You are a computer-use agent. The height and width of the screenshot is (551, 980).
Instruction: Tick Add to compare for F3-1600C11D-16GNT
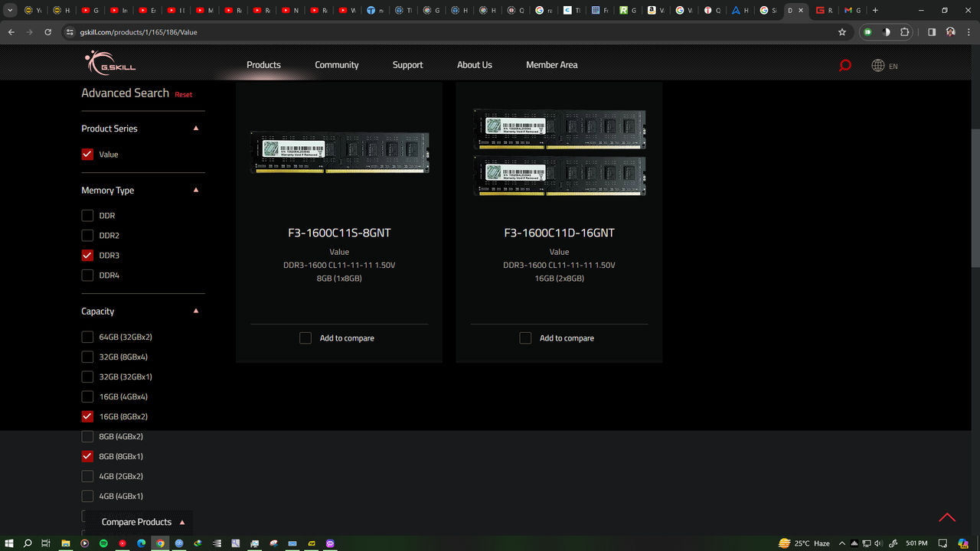click(x=525, y=337)
